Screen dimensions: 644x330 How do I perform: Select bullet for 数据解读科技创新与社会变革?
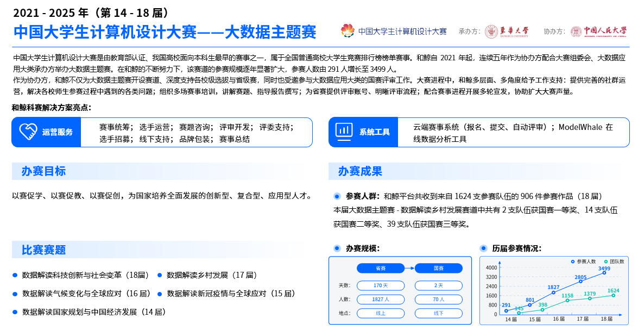(x=15, y=275)
